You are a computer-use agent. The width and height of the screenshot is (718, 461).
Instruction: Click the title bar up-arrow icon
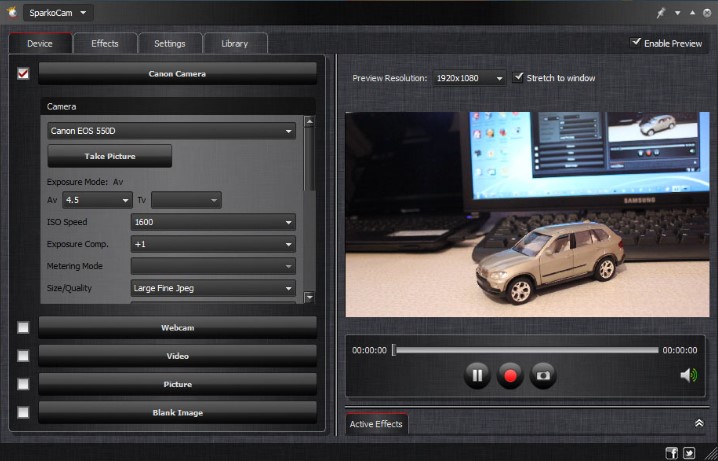point(692,13)
